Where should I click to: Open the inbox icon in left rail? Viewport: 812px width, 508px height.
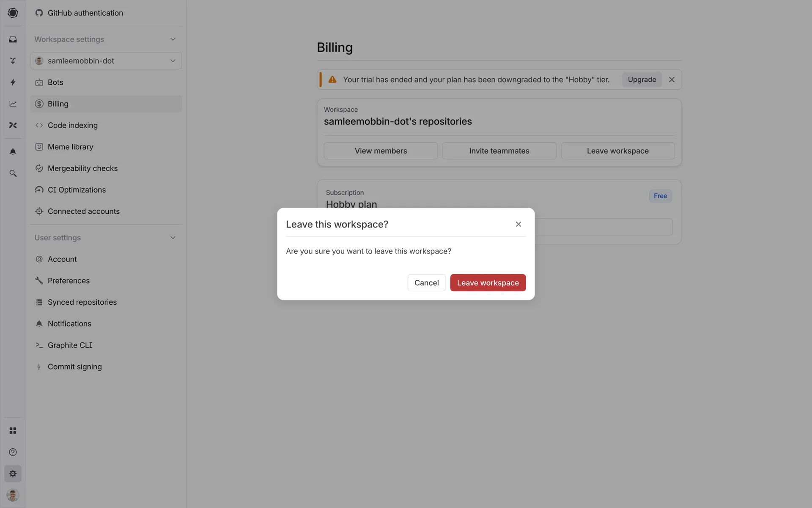point(13,39)
